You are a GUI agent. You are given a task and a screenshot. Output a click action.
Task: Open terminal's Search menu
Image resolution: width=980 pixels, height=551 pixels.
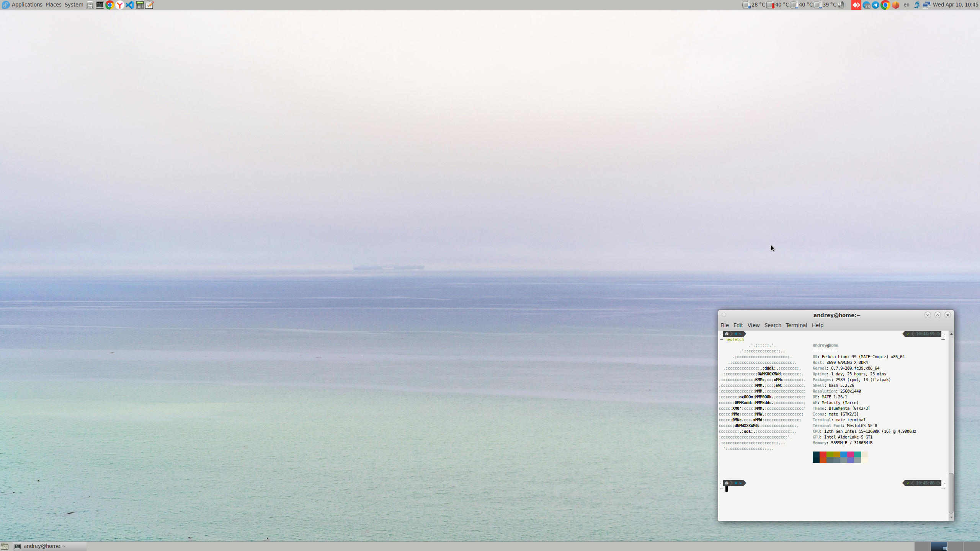tap(773, 325)
